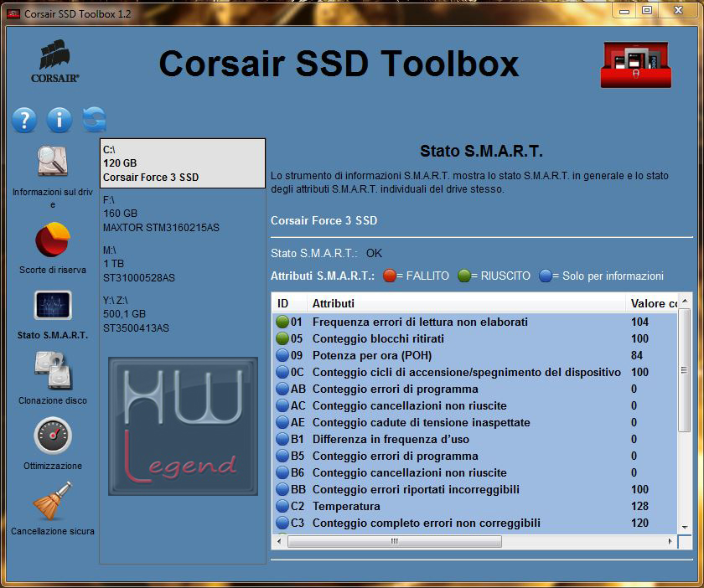Click the Valore column header
The width and height of the screenshot is (704, 588).
tap(651, 303)
